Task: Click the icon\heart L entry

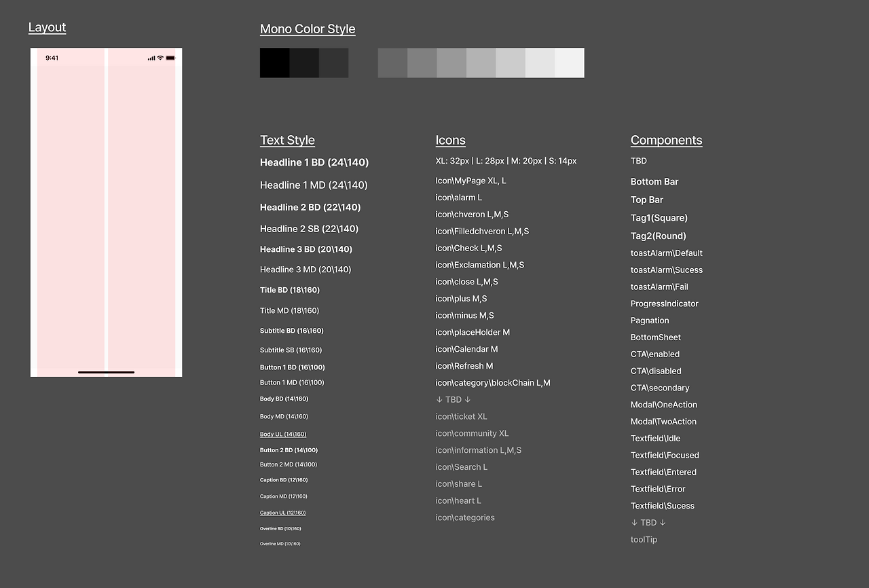Action: click(458, 500)
